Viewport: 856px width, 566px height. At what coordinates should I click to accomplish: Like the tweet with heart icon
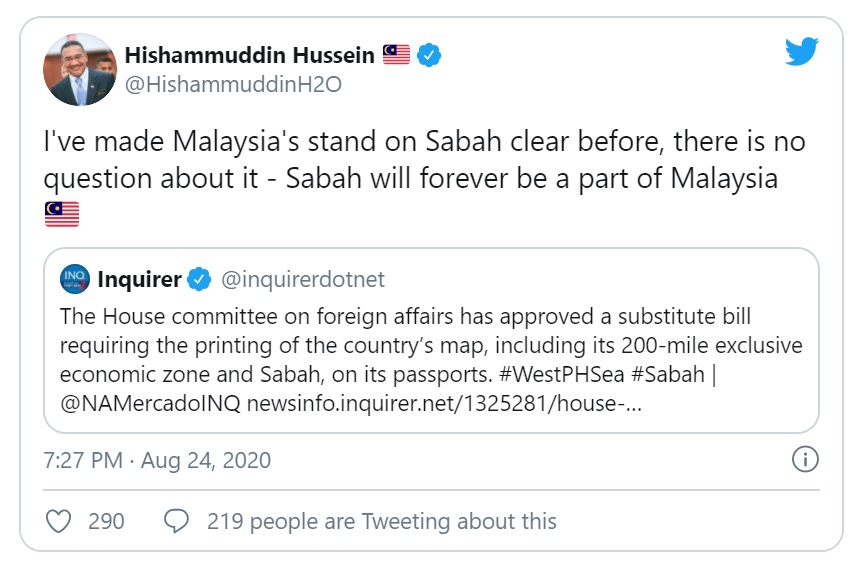coord(60,521)
